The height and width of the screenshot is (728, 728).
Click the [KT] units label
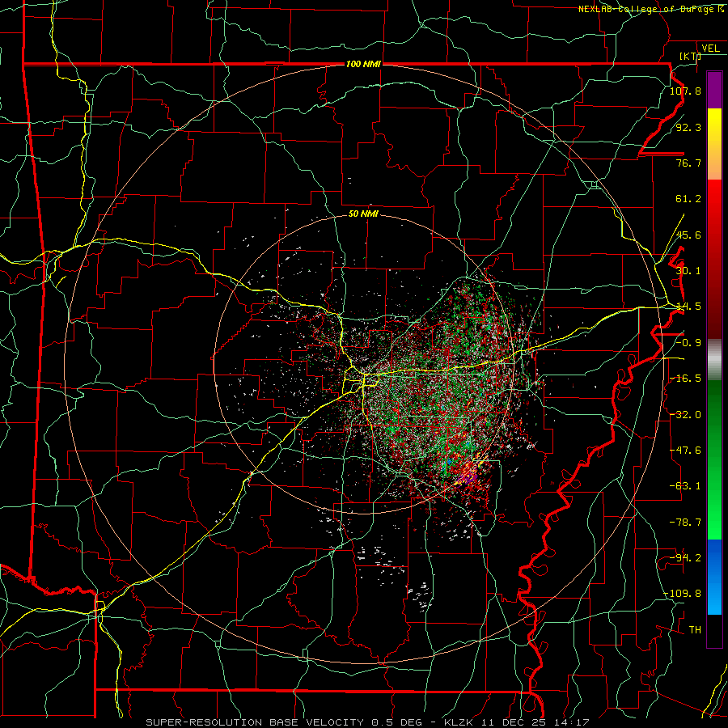coord(691,56)
